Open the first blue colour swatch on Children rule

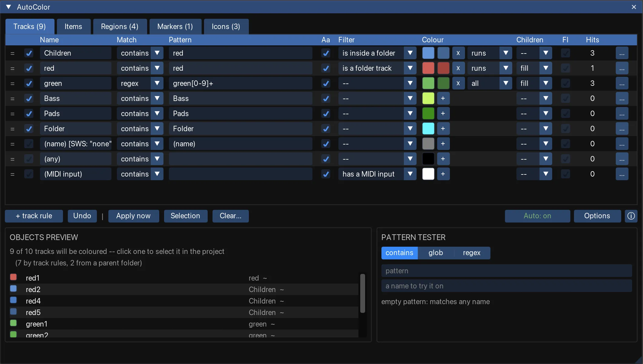tap(428, 53)
